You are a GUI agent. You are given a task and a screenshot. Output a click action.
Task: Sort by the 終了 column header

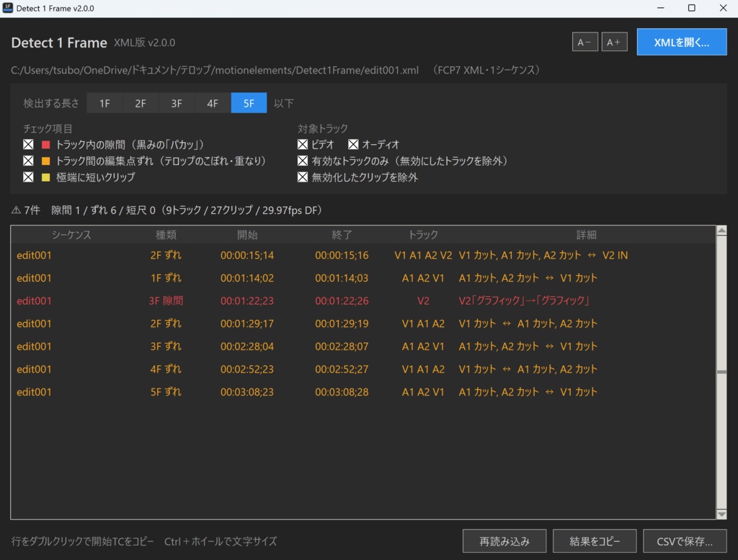tap(342, 235)
